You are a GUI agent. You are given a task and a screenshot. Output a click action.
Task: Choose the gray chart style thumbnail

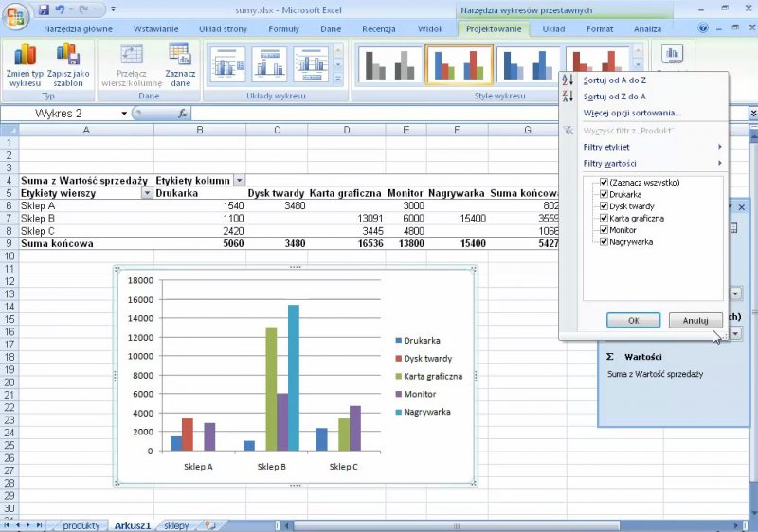pyautogui.click(x=389, y=64)
